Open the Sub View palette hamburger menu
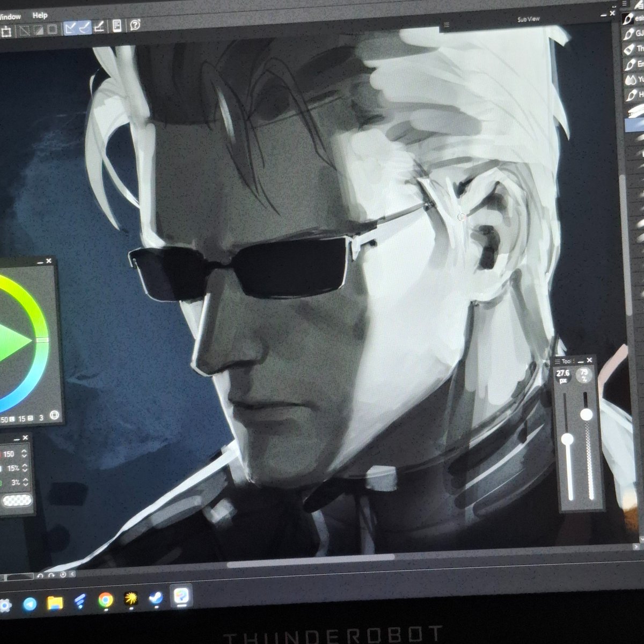 (446, 25)
